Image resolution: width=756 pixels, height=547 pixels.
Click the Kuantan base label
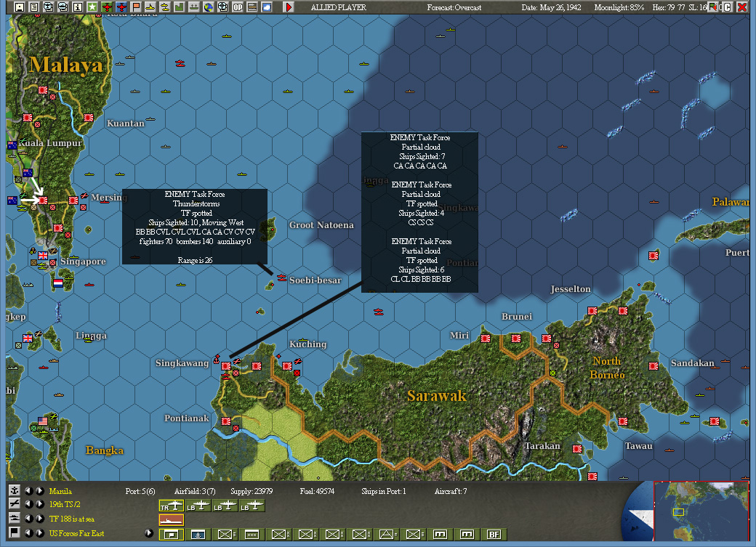point(125,123)
